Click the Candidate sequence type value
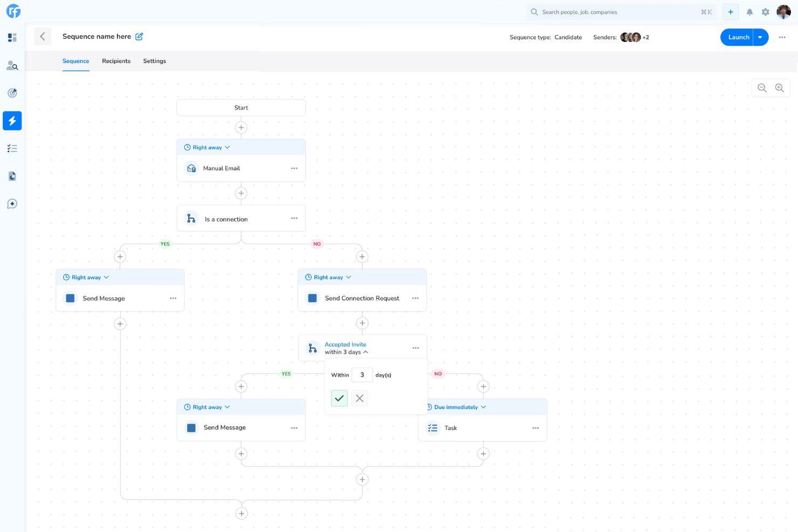The height and width of the screenshot is (532, 798). click(568, 37)
